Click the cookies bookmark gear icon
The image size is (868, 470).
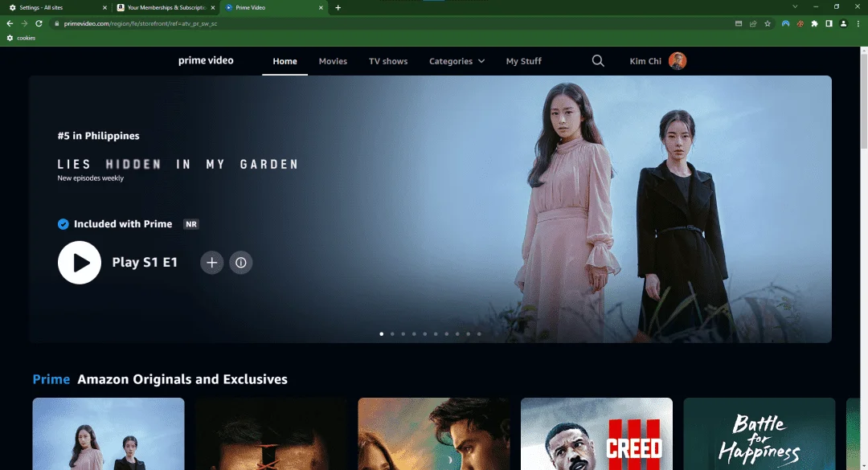[10, 39]
